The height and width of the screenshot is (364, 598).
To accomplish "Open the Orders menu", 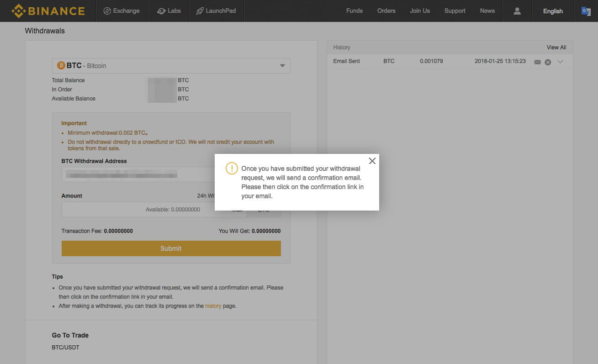I will tap(386, 11).
